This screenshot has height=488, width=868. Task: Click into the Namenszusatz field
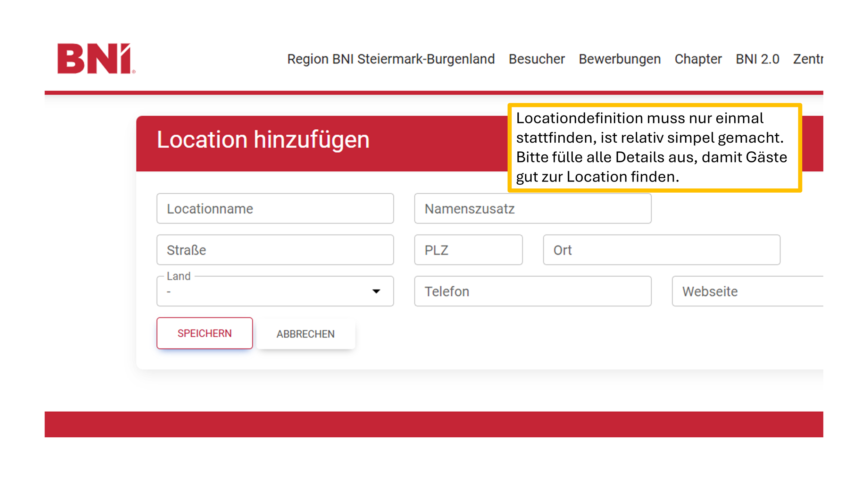pos(533,209)
